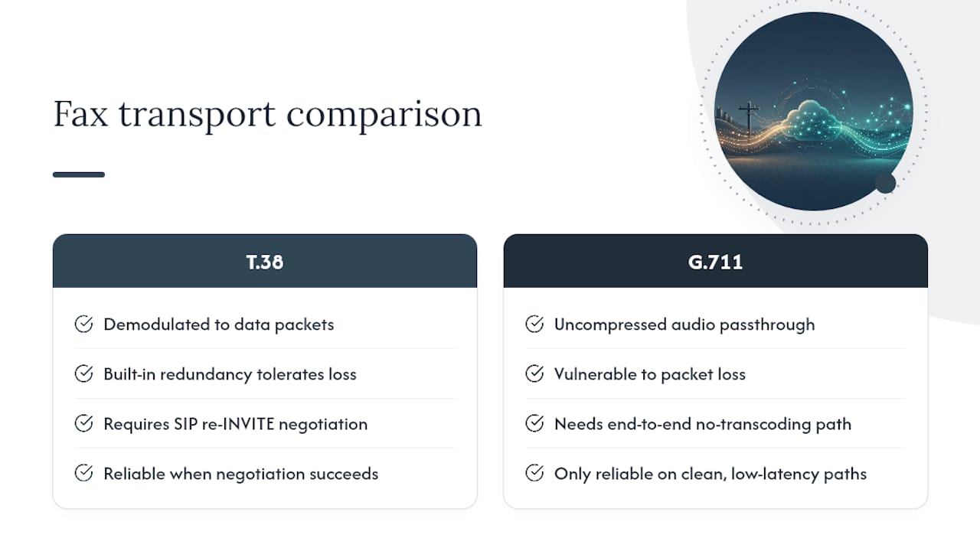Click the checkmark icon beside Reliable when negotiation succeeds

[x=83, y=474]
